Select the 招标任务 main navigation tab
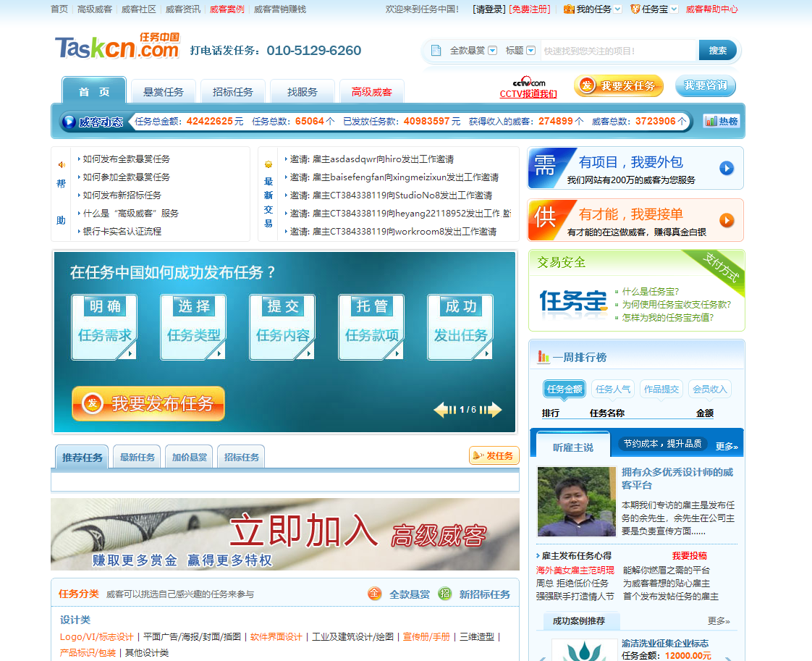The image size is (812, 661). tap(232, 92)
